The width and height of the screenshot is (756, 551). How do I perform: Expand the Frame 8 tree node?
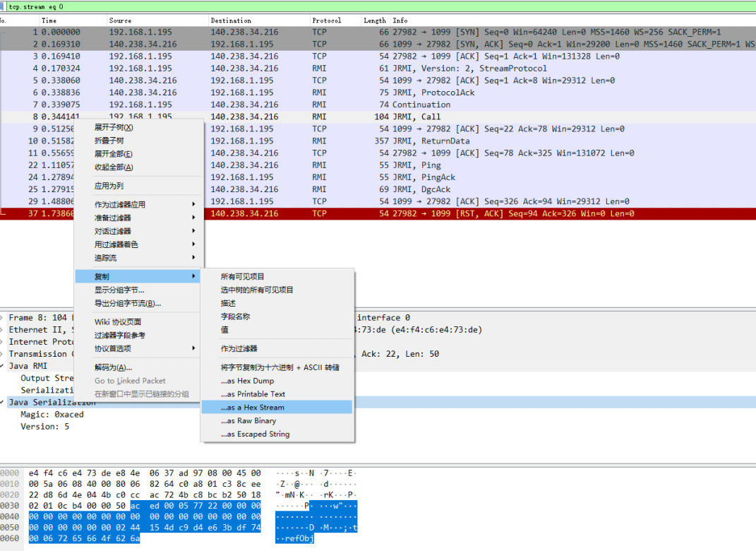point(2,318)
